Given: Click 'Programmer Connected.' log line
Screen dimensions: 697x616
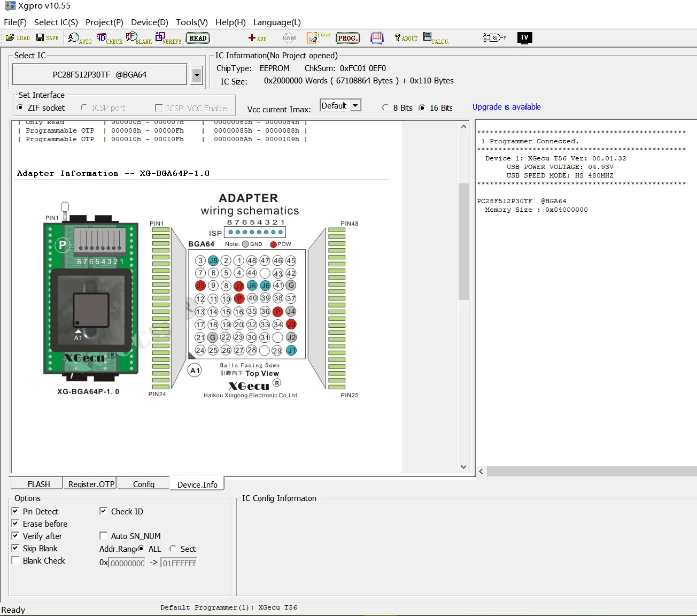Looking at the screenshot, I should 529,141.
